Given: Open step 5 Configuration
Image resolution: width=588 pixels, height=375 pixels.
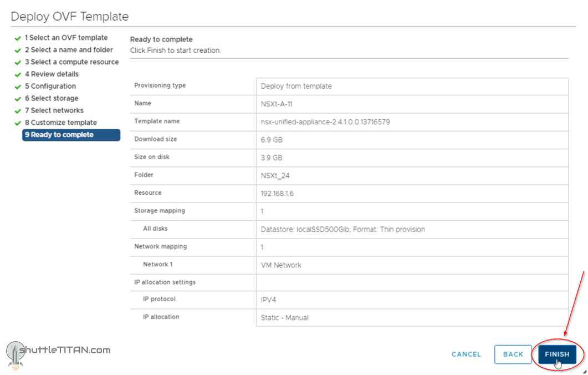Looking at the screenshot, I should [x=50, y=87].
